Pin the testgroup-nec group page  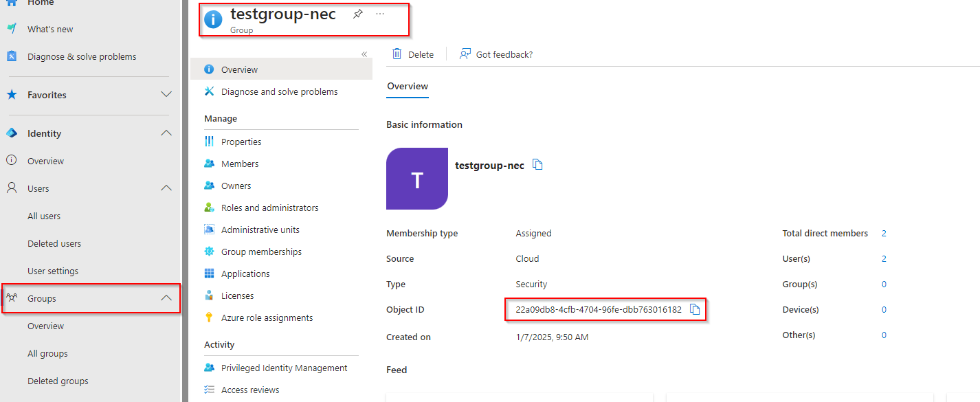pyautogui.click(x=357, y=14)
